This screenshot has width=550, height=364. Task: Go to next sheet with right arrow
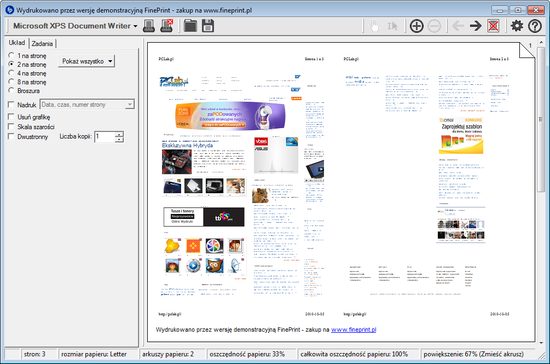point(476,26)
